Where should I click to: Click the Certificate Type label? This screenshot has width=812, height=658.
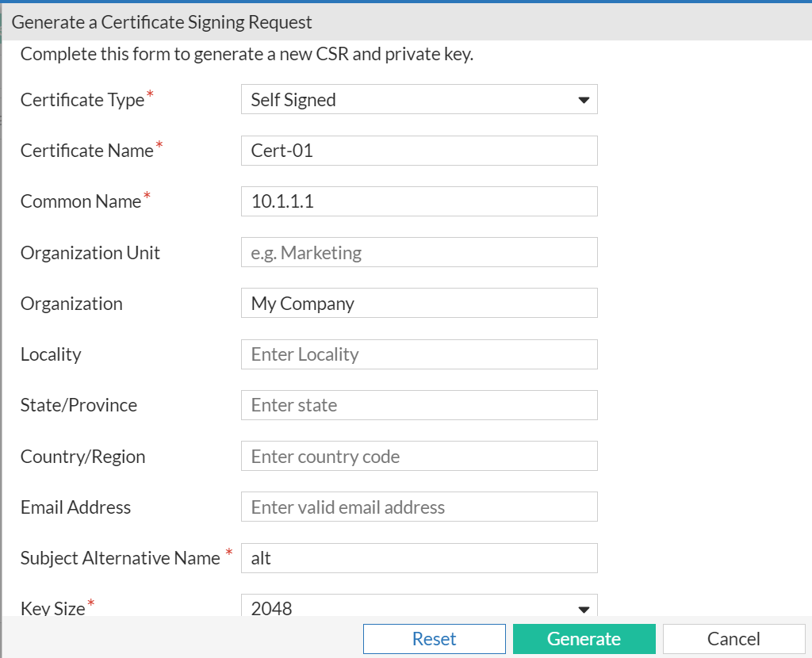tap(82, 100)
